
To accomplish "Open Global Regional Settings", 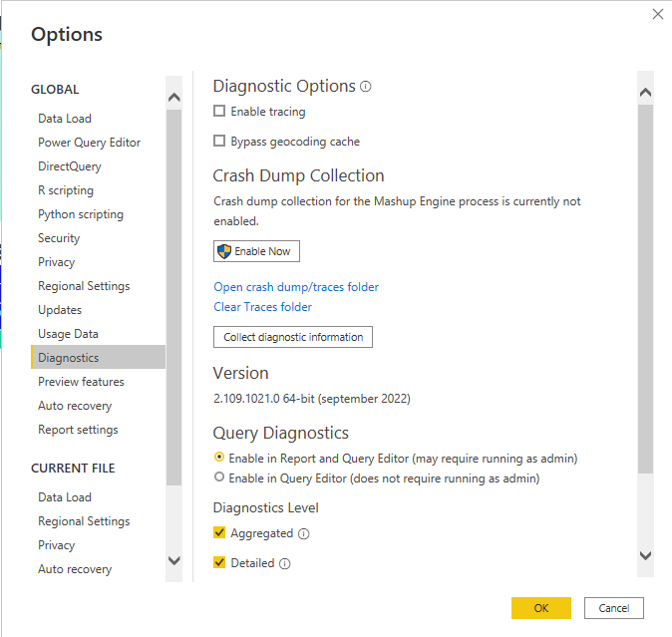I will coord(84,286).
